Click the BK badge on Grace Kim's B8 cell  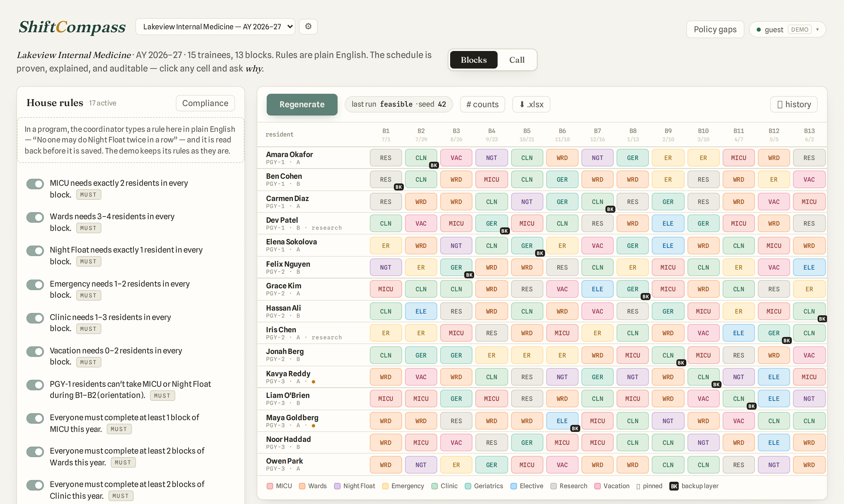(645, 297)
